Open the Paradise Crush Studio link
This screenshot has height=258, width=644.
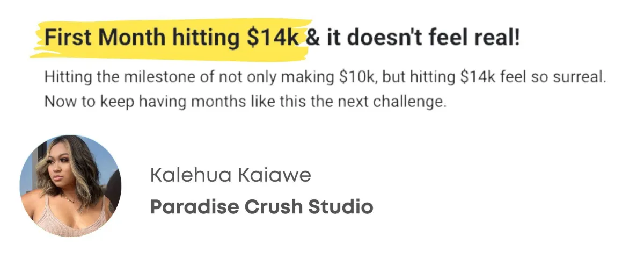(261, 206)
